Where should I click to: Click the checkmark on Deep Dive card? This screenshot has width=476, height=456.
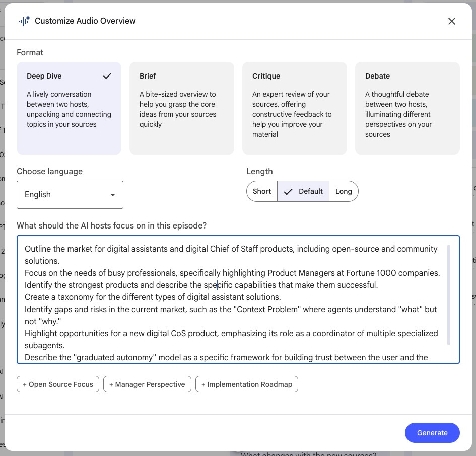(x=107, y=76)
